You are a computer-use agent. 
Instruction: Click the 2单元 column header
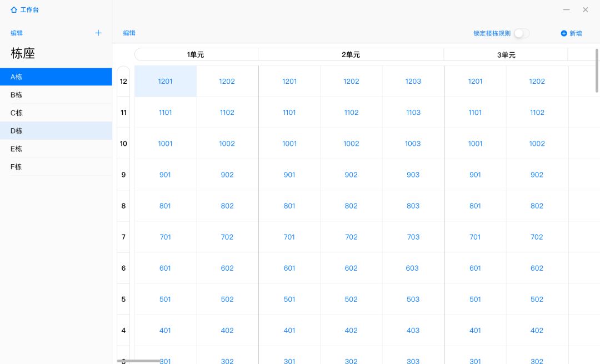tap(351, 55)
